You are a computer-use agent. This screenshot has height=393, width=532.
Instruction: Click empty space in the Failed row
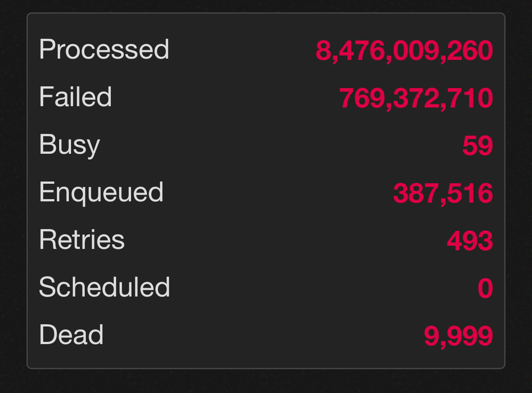pyautogui.click(x=225, y=97)
